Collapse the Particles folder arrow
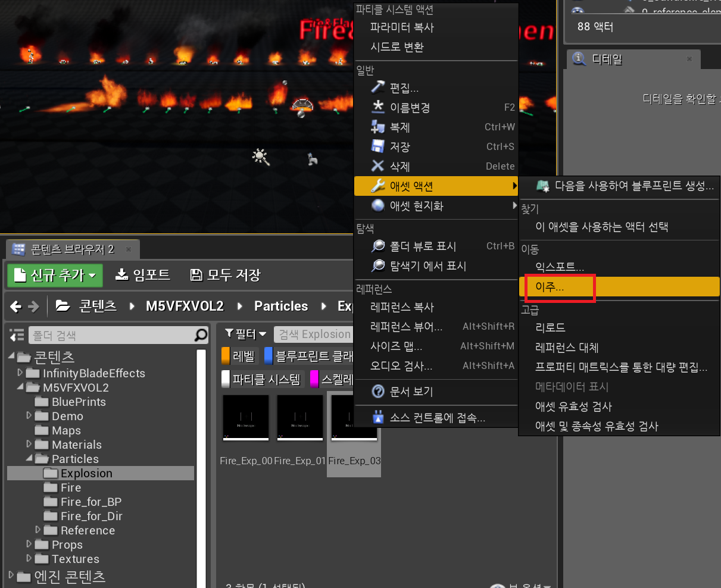 tap(29, 458)
